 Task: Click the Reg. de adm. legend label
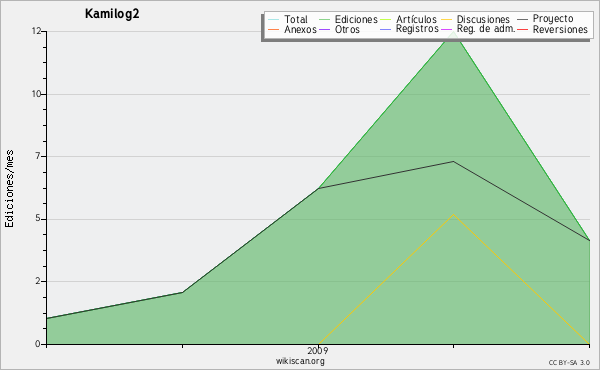pos(486,29)
